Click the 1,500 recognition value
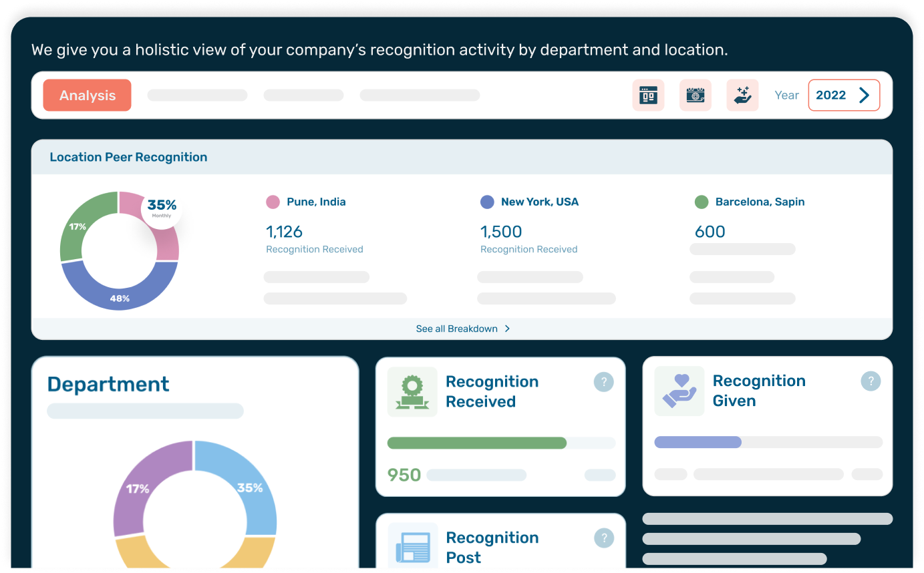This screenshot has width=924, height=573. tap(501, 232)
